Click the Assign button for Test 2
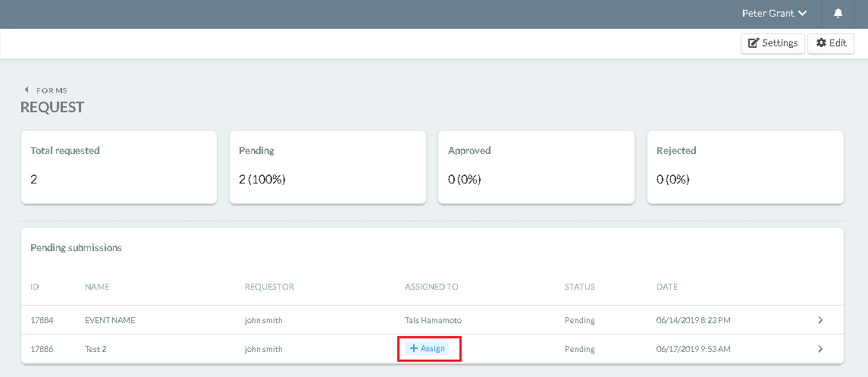This screenshot has width=868, height=377. point(427,349)
